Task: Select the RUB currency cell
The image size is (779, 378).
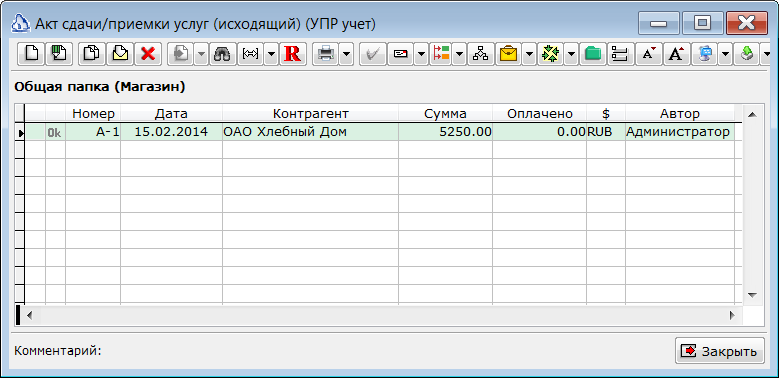Action: tap(606, 132)
